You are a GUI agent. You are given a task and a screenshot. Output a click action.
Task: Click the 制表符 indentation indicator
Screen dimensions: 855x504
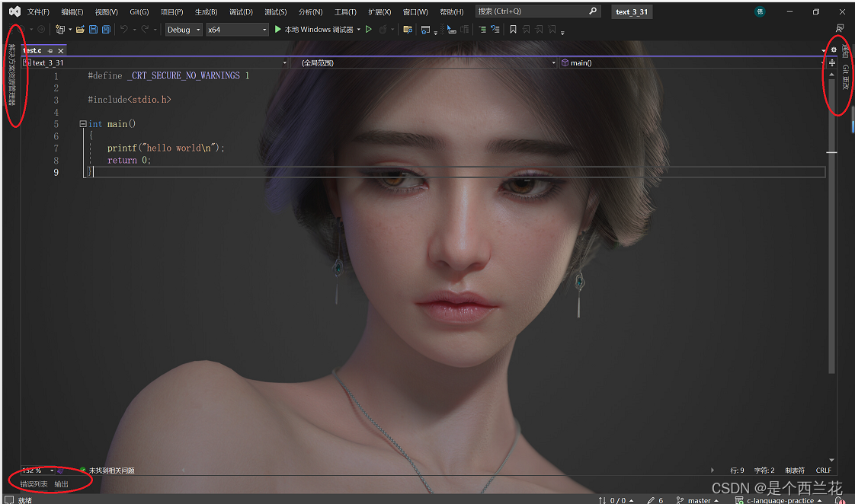pos(795,471)
